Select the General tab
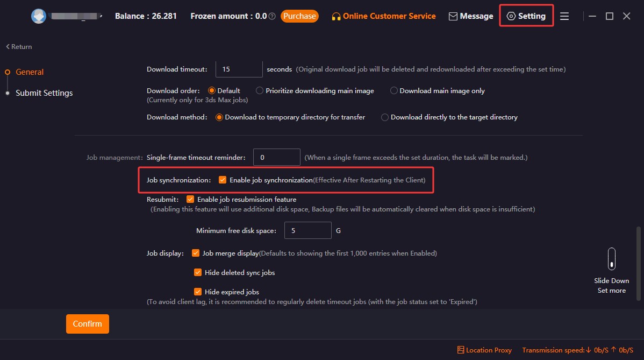644x360 pixels. click(x=29, y=72)
